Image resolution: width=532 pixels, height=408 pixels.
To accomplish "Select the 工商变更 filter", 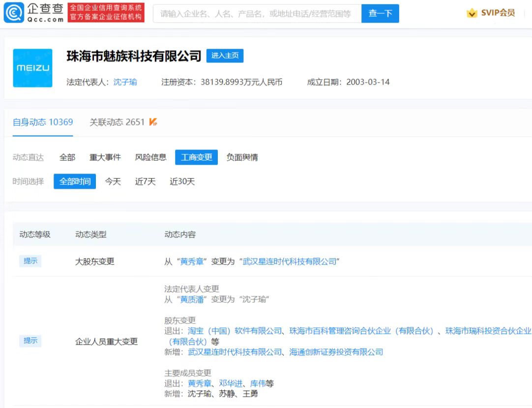I will [197, 157].
